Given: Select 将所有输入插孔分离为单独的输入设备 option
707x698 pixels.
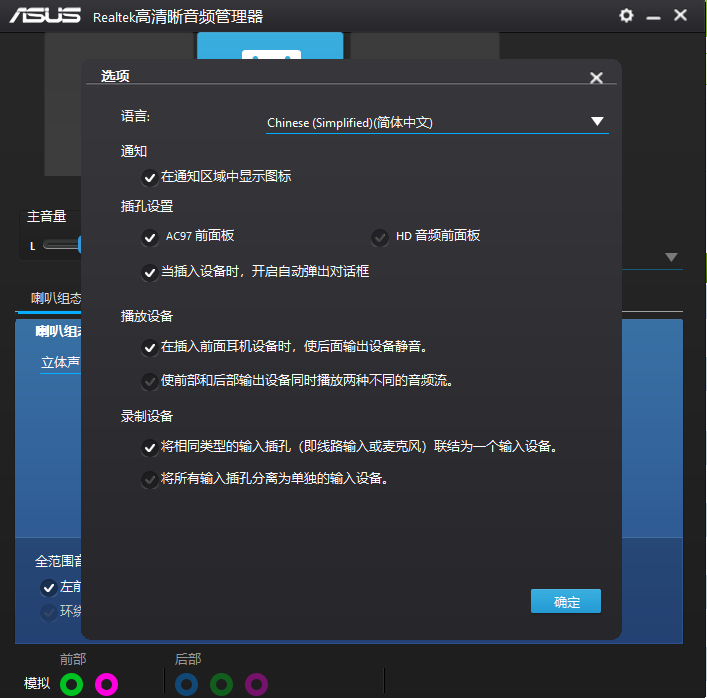Looking at the screenshot, I should (x=149, y=479).
